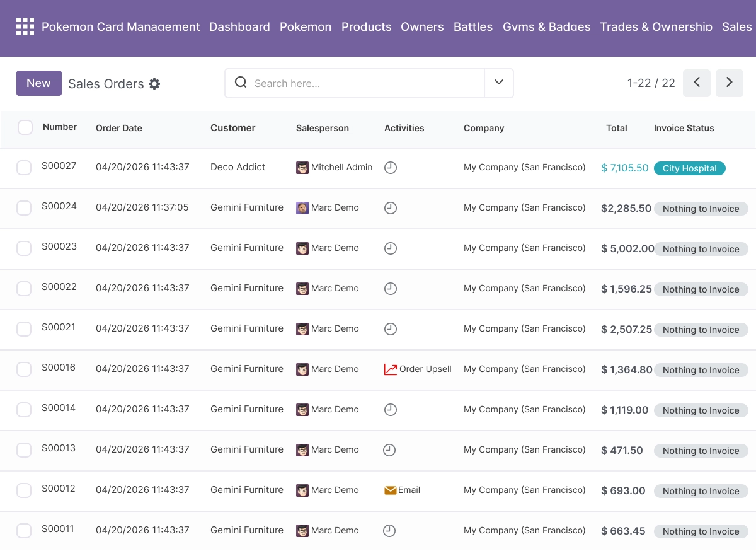Open order number S00016
The width and height of the screenshot is (756, 551).
pos(59,368)
